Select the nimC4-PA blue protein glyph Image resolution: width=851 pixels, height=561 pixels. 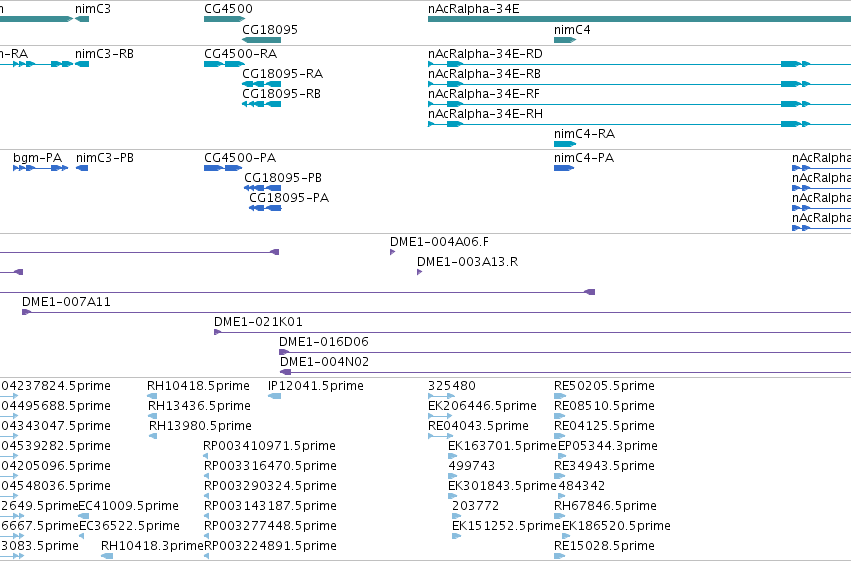[564, 169]
